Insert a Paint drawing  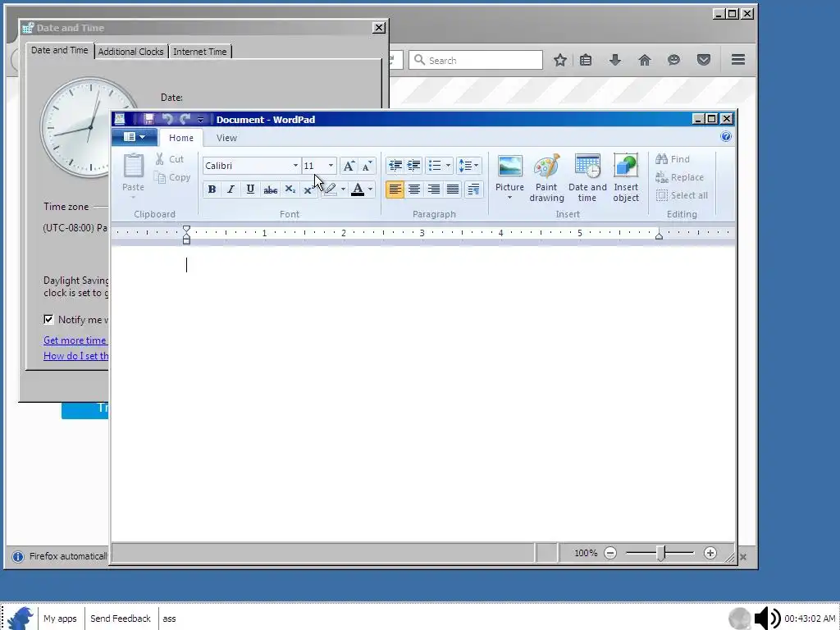point(546,178)
